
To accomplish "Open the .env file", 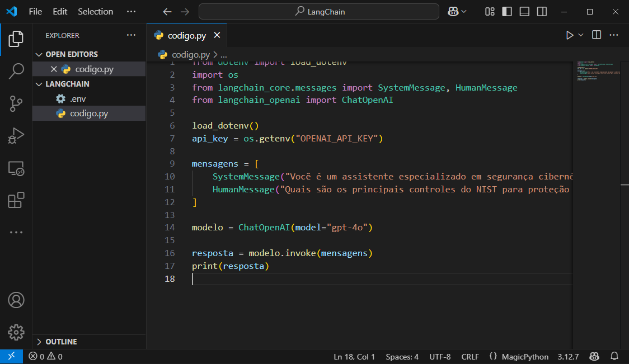I will pos(89,98).
